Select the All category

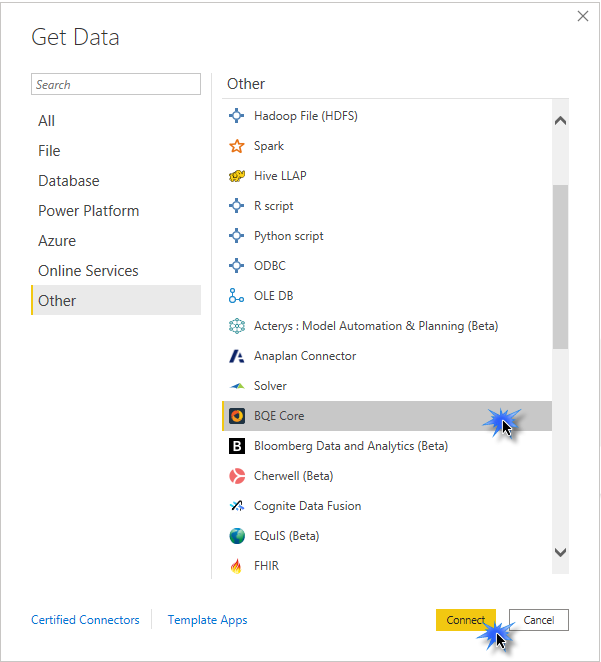pos(116,121)
